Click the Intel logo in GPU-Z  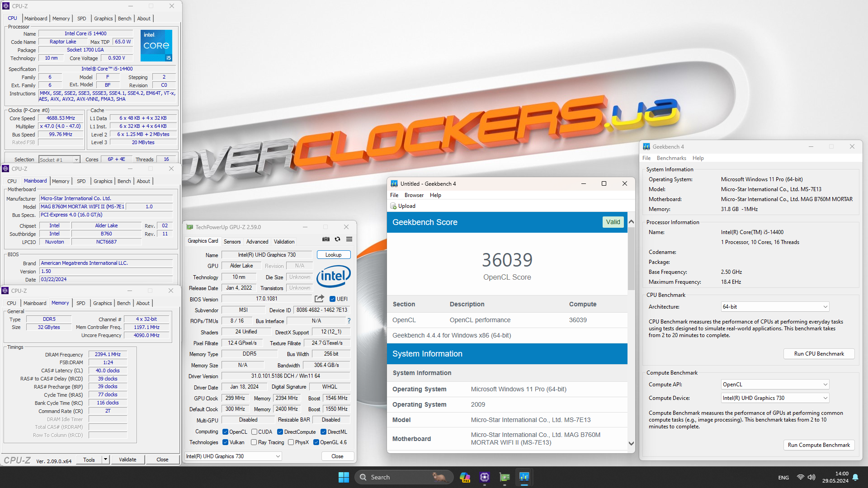[x=334, y=276]
